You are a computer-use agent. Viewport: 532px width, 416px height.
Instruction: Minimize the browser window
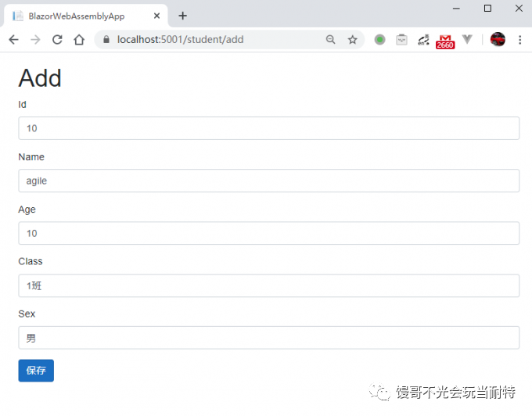tap(456, 8)
